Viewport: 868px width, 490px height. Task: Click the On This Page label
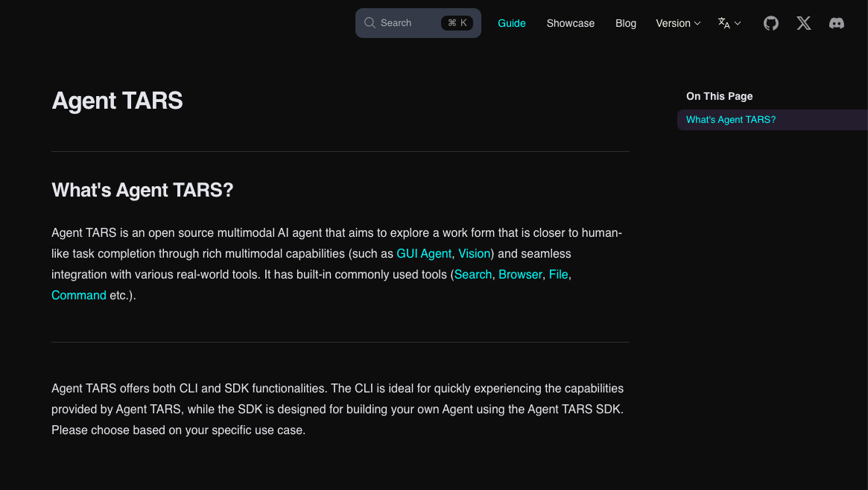point(719,96)
